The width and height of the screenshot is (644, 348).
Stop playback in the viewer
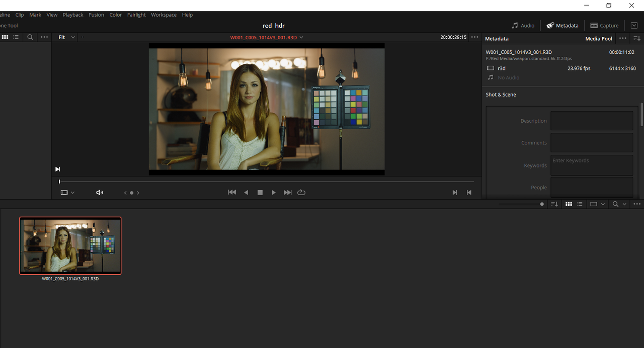pyautogui.click(x=260, y=193)
